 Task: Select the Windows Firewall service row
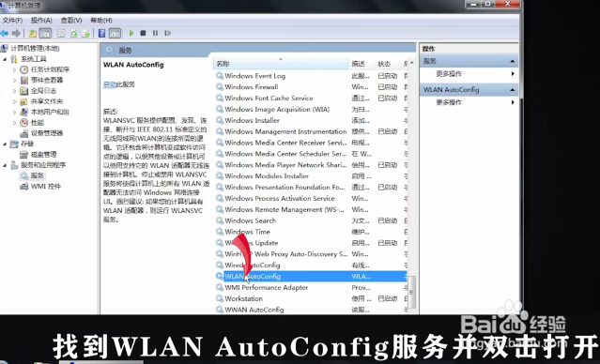pos(310,87)
